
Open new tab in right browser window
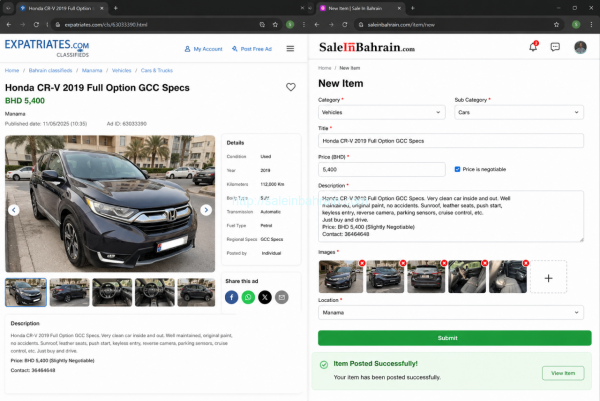412,8
